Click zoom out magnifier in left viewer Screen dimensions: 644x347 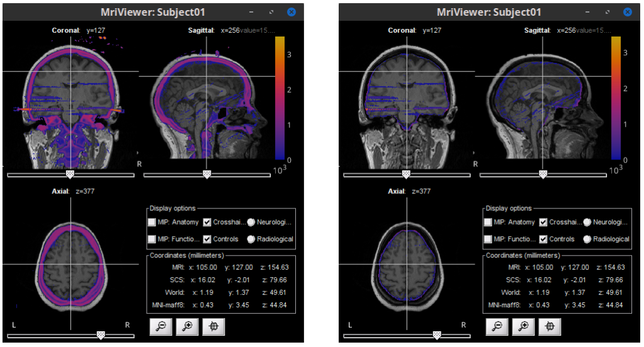click(161, 326)
